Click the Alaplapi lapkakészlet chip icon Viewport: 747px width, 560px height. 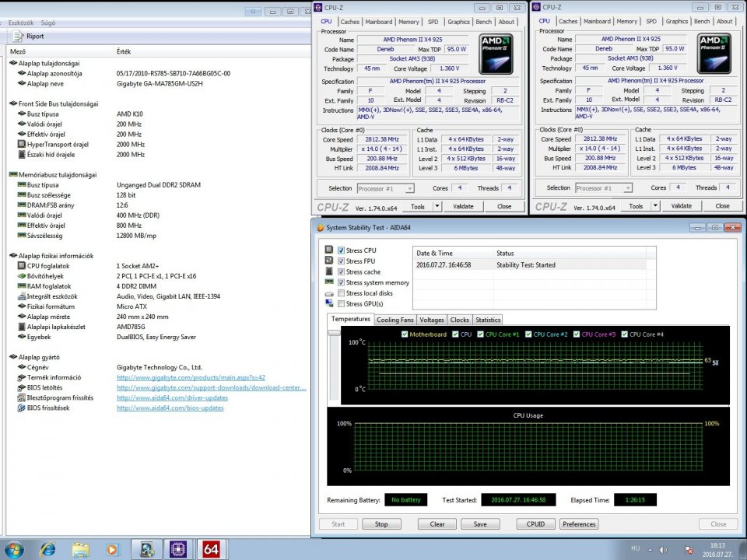[22, 327]
